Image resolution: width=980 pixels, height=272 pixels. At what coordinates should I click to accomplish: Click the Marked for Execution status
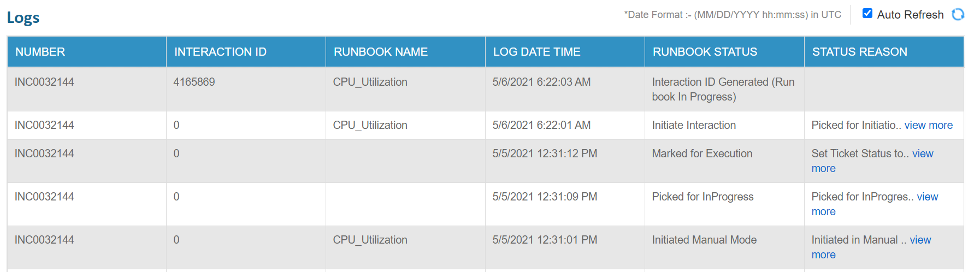(x=702, y=153)
